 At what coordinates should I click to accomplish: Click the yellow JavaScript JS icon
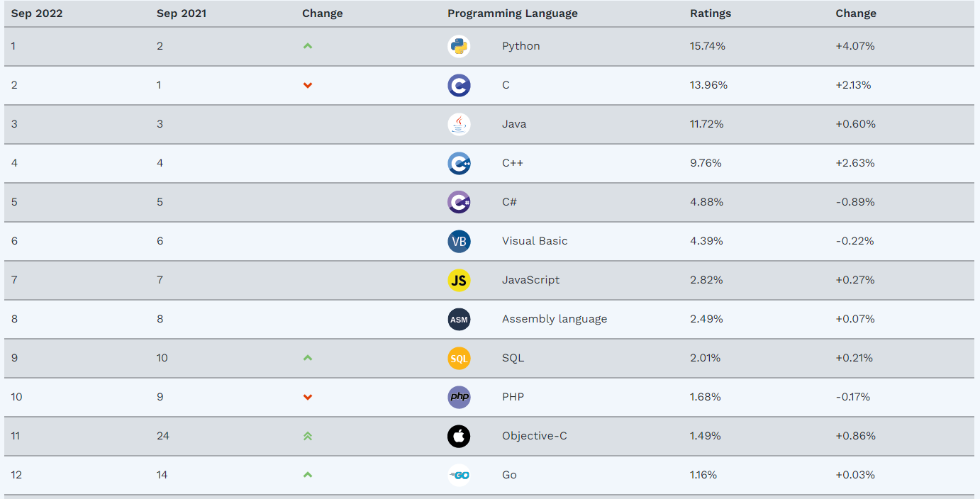click(459, 280)
